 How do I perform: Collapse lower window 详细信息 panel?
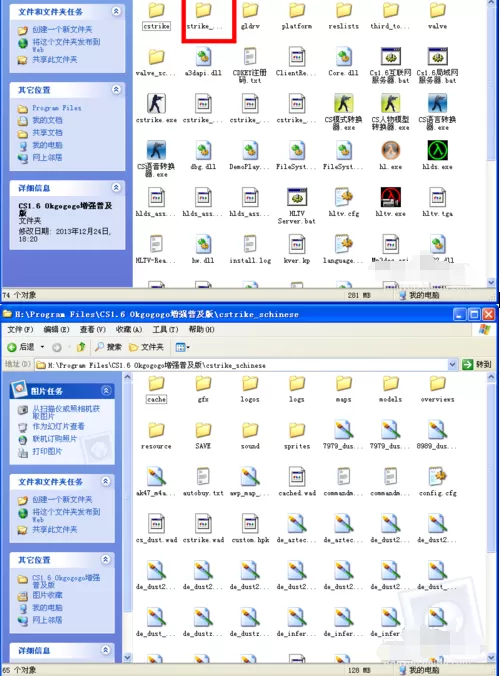tap(106, 650)
